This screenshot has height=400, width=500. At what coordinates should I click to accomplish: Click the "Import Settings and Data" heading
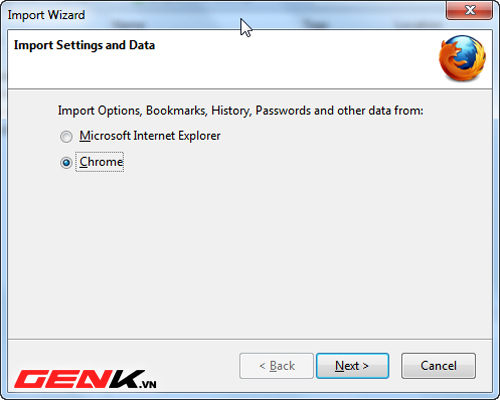click(84, 45)
